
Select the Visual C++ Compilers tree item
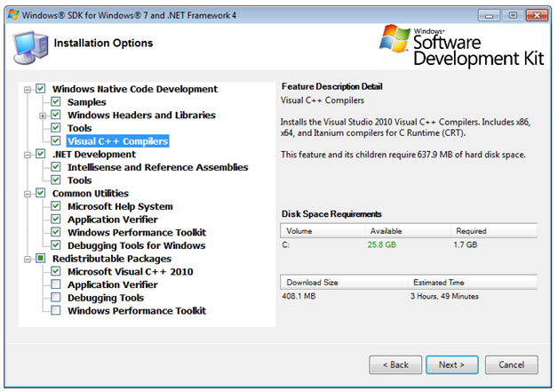pyautogui.click(x=118, y=141)
